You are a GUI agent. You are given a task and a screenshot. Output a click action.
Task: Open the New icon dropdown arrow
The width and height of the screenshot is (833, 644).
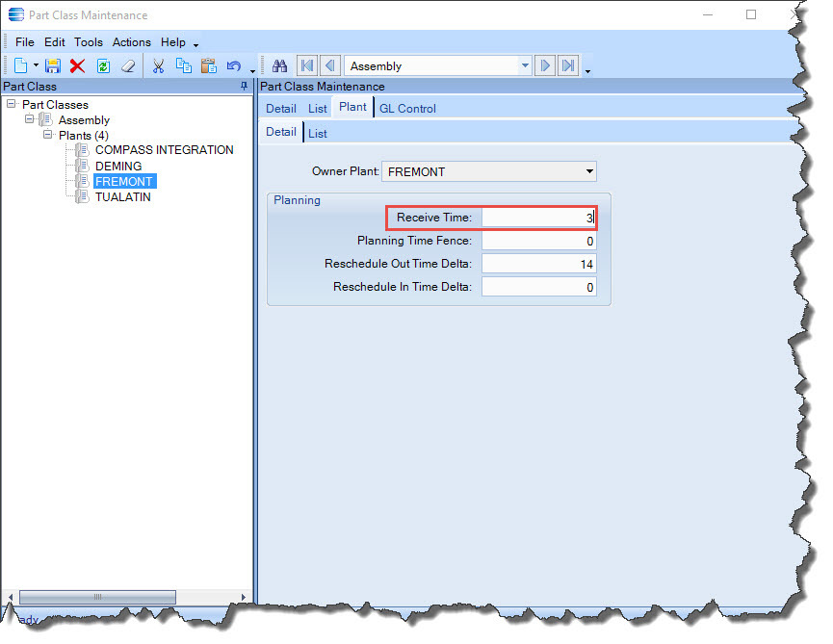click(x=37, y=65)
